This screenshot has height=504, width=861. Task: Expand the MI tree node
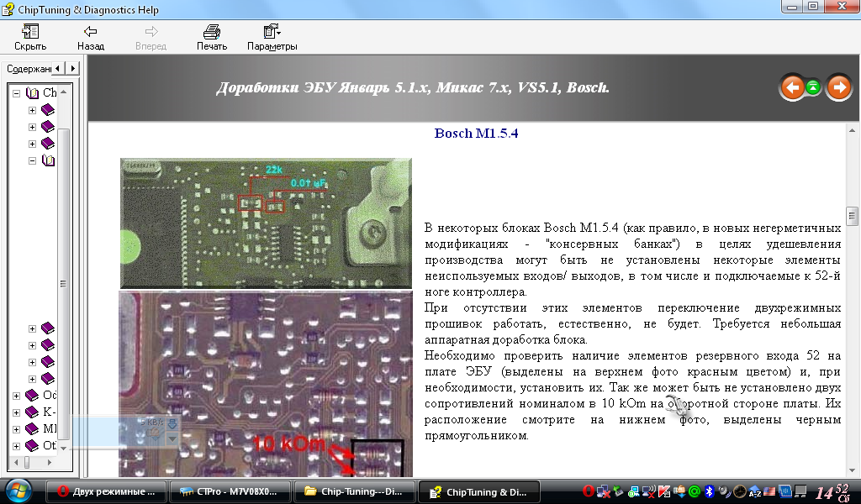point(17,429)
